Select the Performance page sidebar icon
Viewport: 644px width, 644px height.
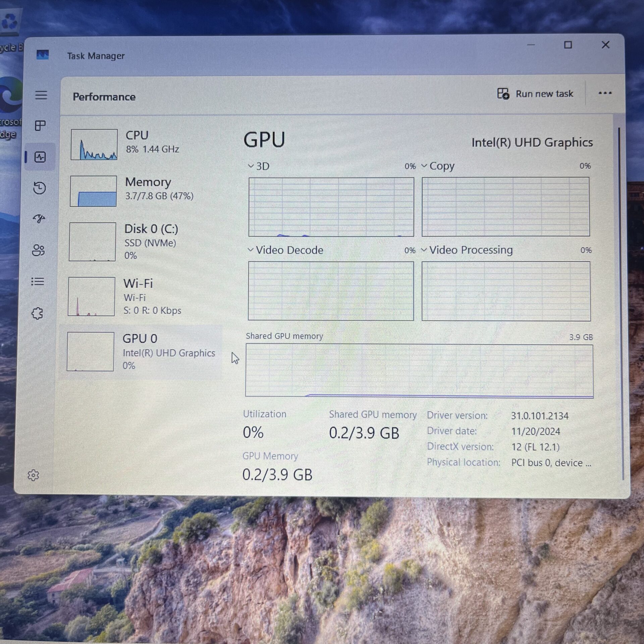40,157
